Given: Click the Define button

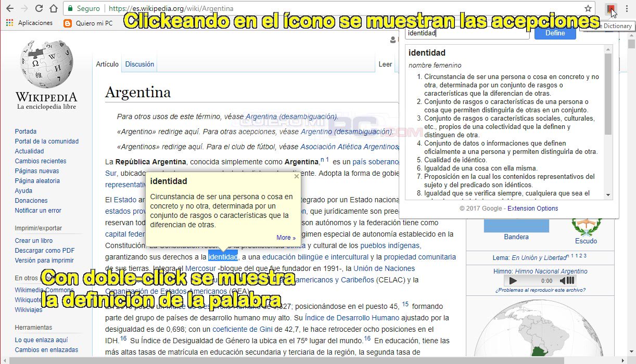Looking at the screenshot, I should tap(555, 33).
